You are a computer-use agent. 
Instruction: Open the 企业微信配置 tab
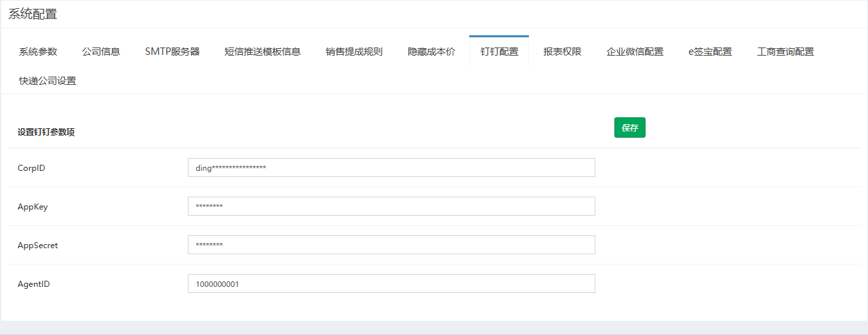coord(635,52)
